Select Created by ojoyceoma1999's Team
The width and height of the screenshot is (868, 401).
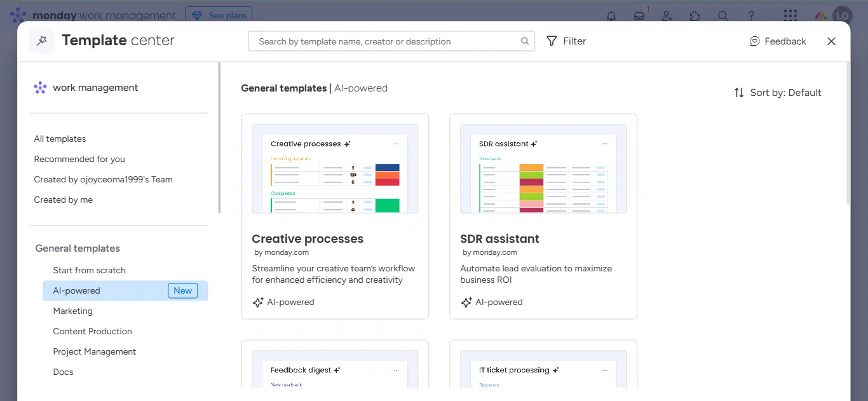[x=103, y=179]
